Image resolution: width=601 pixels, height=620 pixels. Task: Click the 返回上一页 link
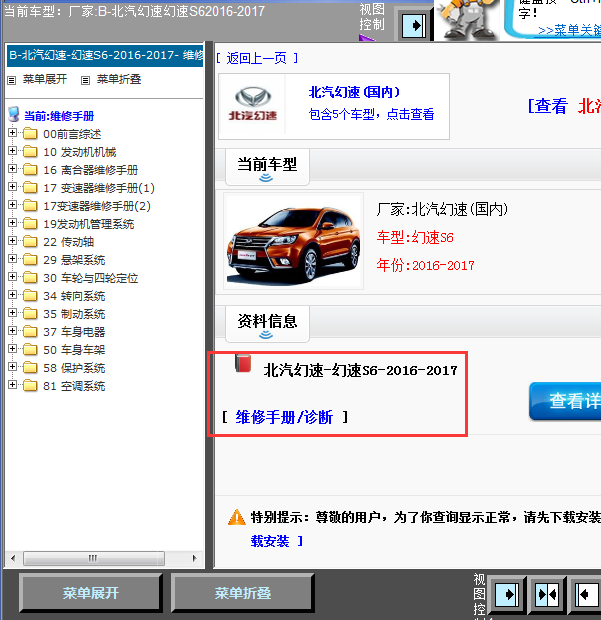click(x=257, y=59)
